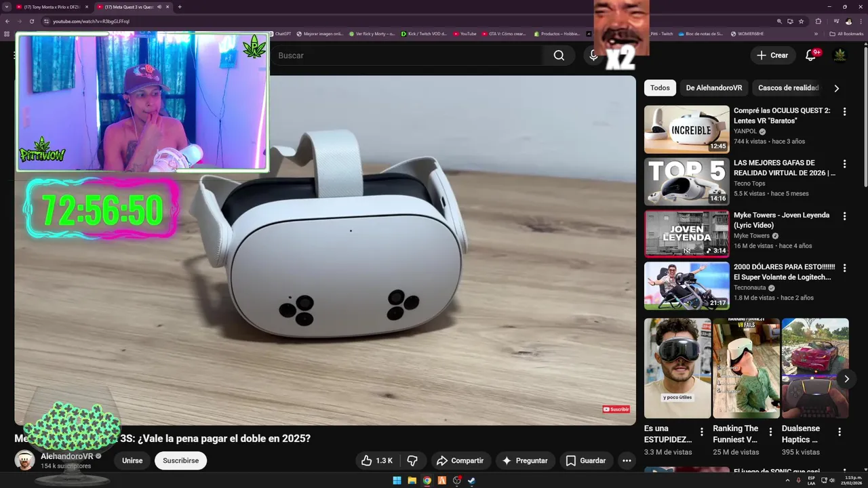Select De AlehandoroVR filter chip

coord(714,88)
